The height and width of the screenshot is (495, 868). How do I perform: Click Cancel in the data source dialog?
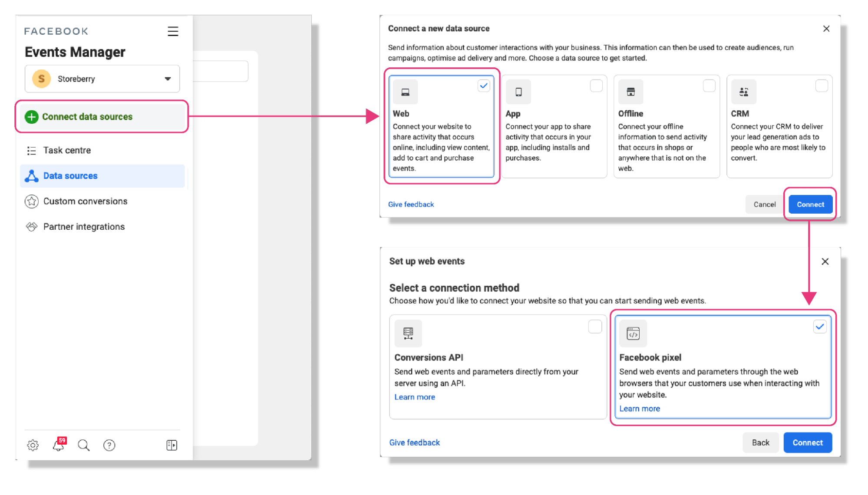point(765,205)
